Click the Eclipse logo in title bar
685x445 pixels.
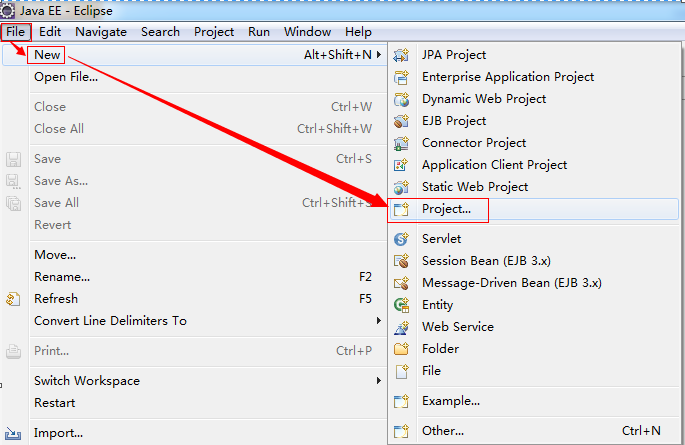[7, 10]
